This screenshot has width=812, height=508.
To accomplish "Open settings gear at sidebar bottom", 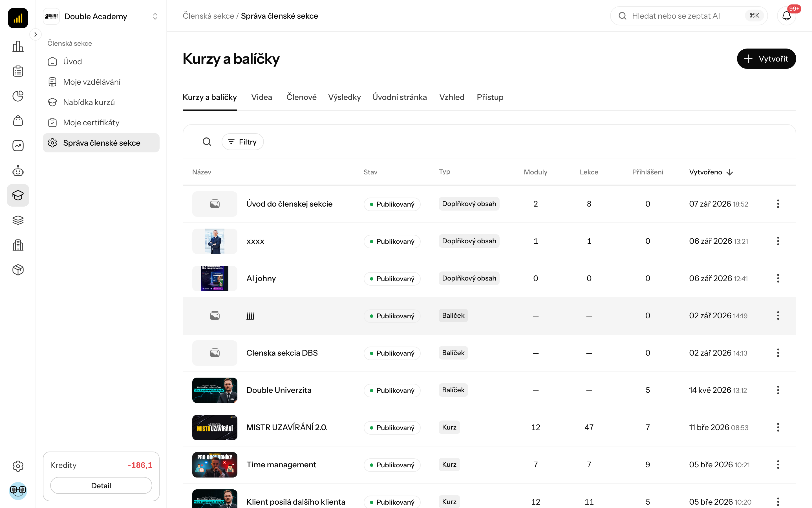I will pos(18,466).
